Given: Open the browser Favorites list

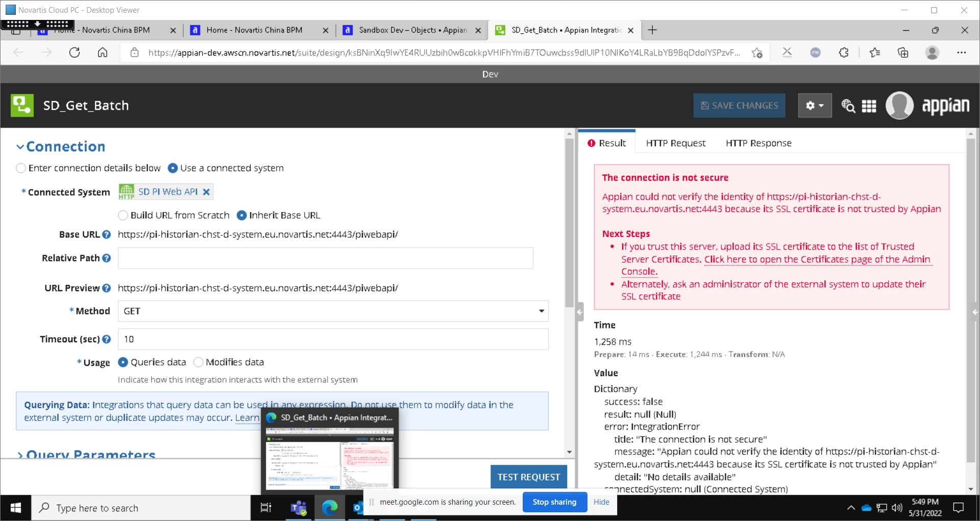Looking at the screenshot, I should (875, 52).
